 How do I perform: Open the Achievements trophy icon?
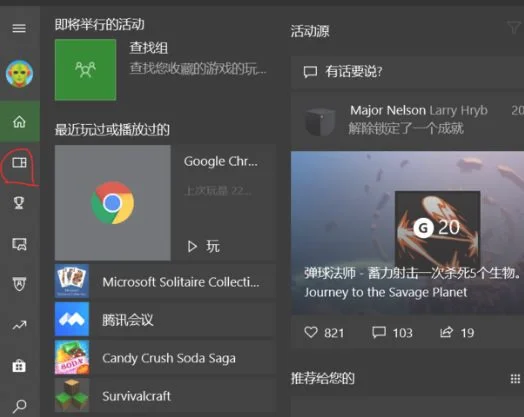tap(19, 203)
